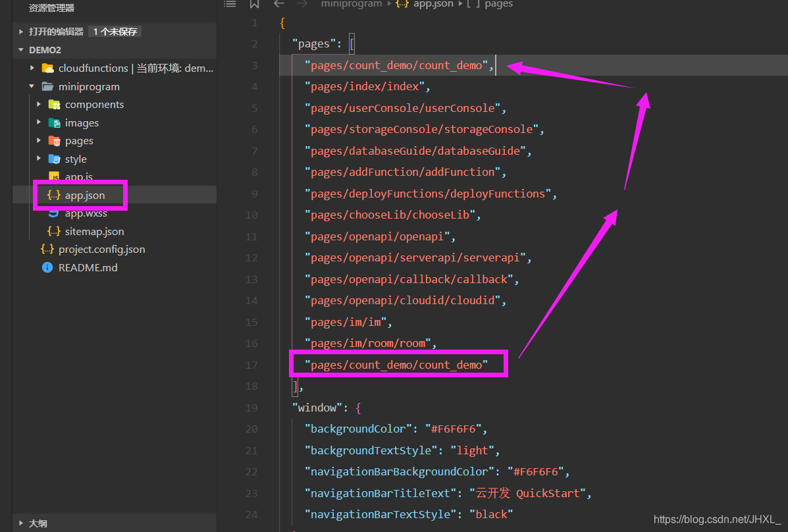The image size is (788, 532).
Task: Click the "pages/chooseLib/chooseLib" string
Action: click(x=390, y=215)
